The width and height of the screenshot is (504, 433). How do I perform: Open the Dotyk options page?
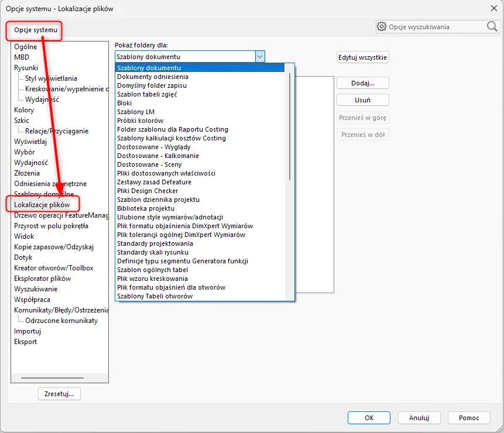[x=23, y=257]
